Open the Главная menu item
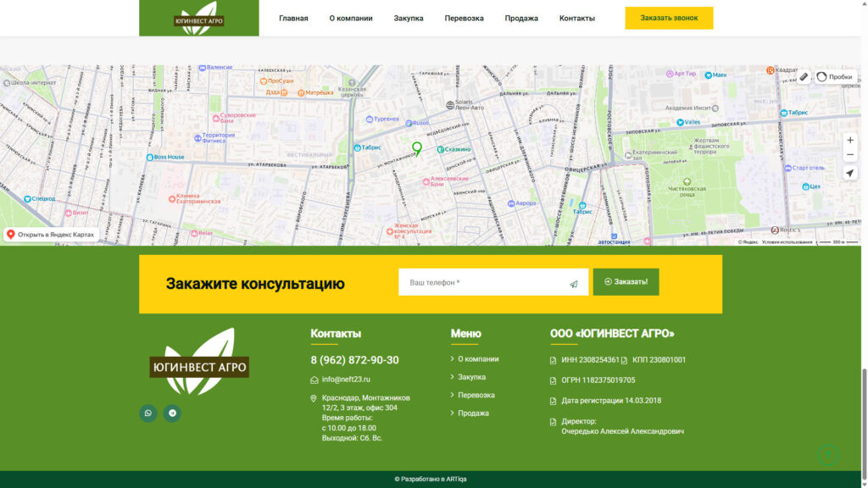The width and height of the screenshot is (868, 488). [293, 18]
